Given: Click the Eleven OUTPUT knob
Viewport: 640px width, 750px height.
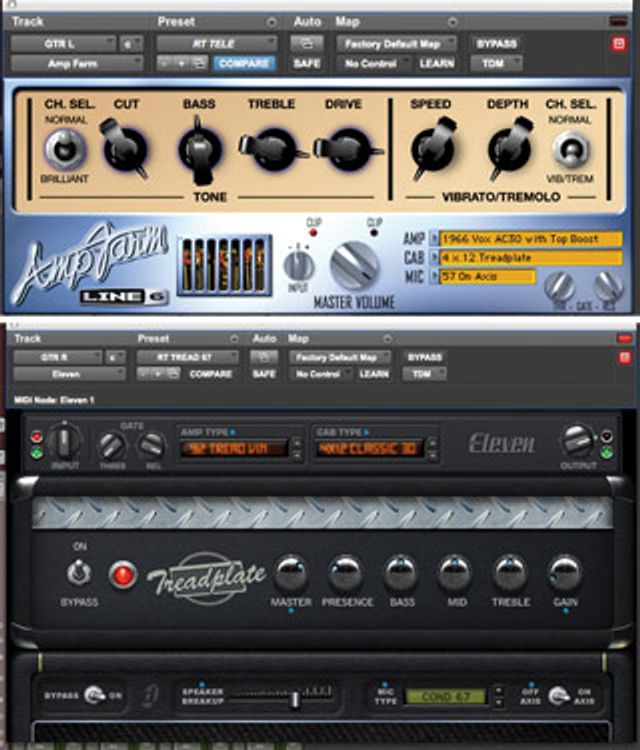Looking at the screenshot, I should click(578, 441).
